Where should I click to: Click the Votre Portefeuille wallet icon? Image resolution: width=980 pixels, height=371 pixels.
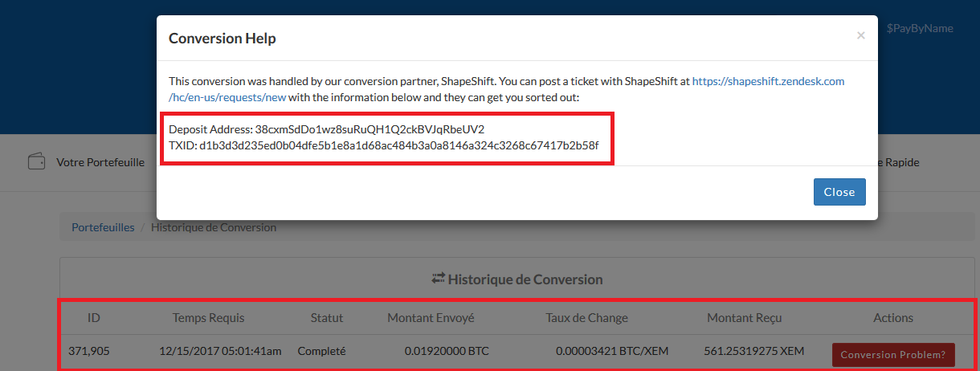pos(36,162)
